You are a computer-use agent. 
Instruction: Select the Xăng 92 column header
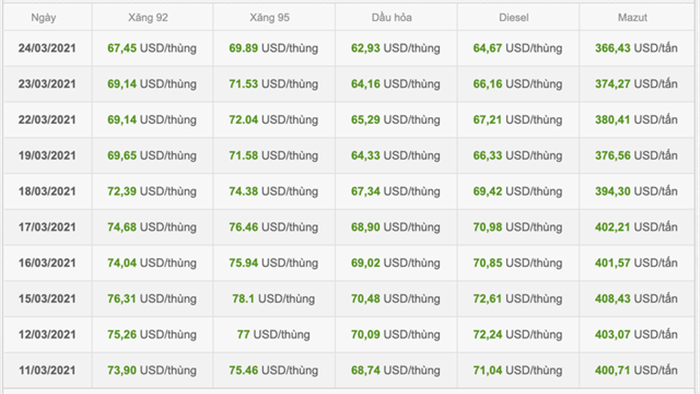[x=148, y=18]
